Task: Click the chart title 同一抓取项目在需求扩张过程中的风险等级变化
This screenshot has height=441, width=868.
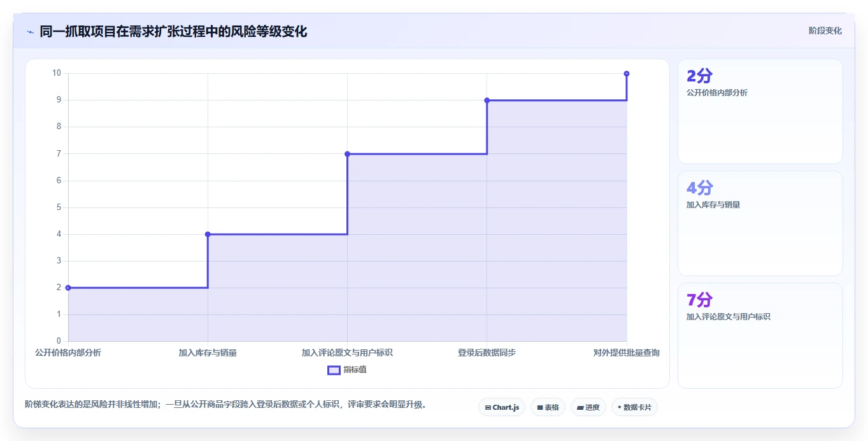Action: pos(173,31)
